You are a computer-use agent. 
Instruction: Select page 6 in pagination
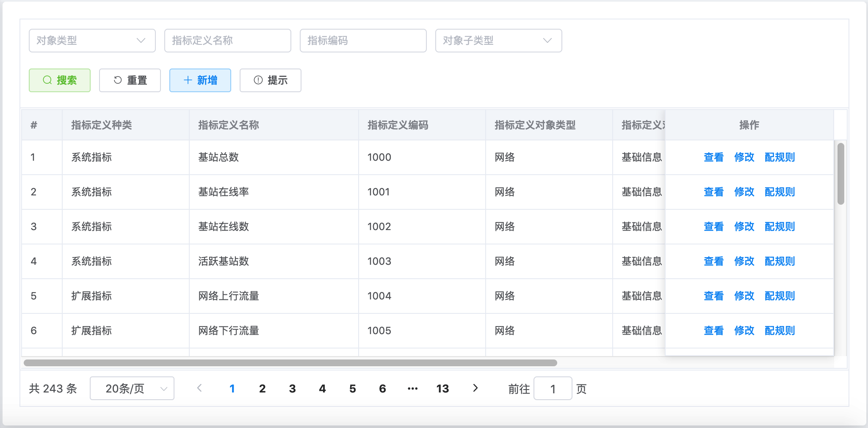click(x=382, y=389)
